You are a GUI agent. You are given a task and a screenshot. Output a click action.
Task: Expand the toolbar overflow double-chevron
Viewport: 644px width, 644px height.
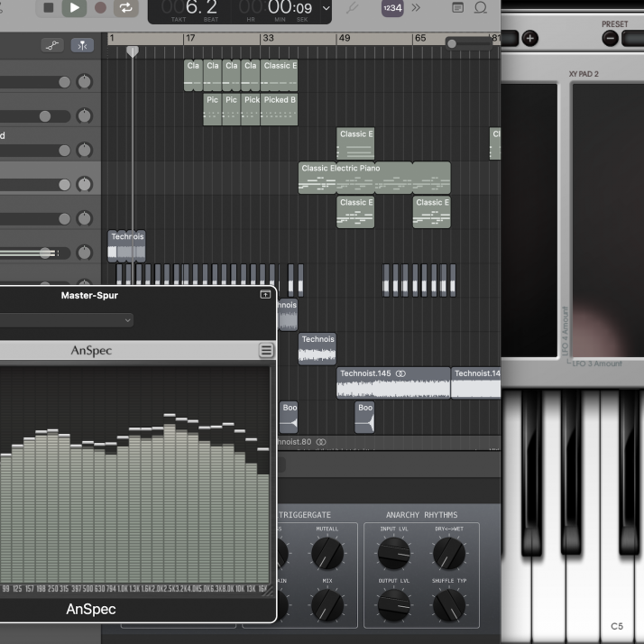(x=416, y=8)
